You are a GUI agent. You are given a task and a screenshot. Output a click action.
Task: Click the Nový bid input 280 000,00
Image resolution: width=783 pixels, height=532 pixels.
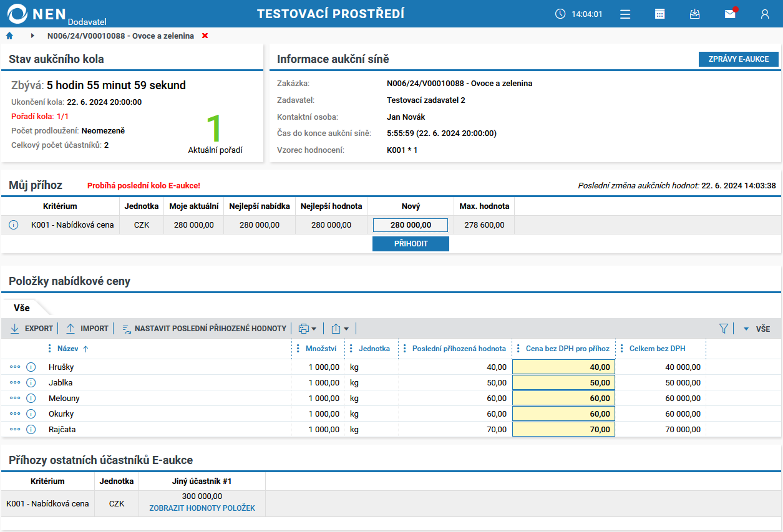pyautogui.click(x=411, y=225)
